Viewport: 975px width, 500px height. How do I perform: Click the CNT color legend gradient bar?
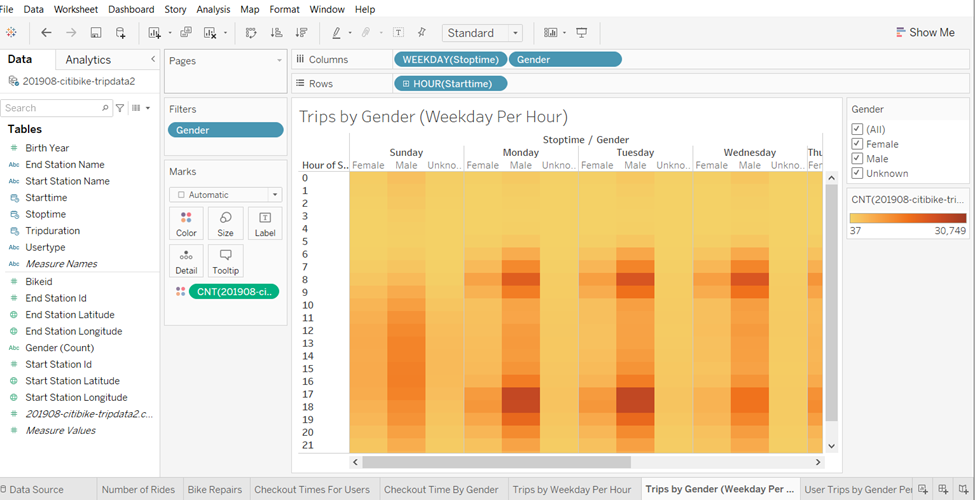tap(908, 218)
